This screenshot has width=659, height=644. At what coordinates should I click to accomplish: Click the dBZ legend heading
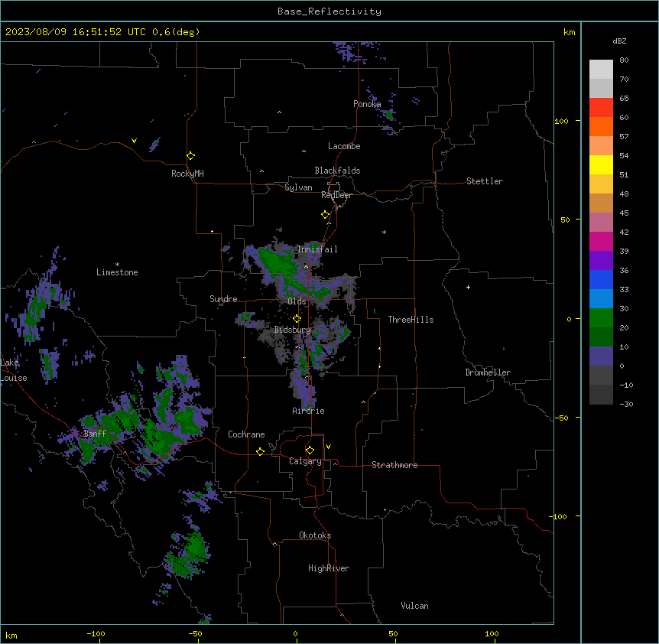click(x=619, y=41)
